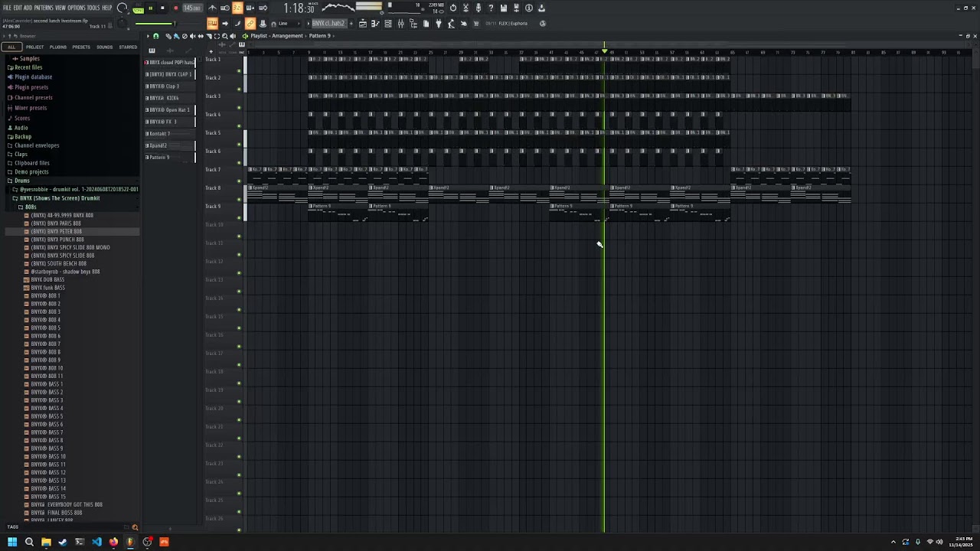
Task: Open the playlist speaker menu arrow
Action: click(245, 36)
